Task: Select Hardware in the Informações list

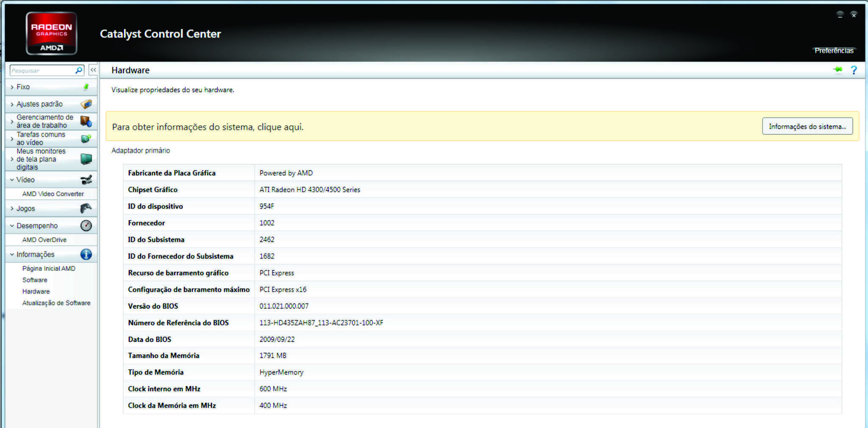Action: pos(36,291)
